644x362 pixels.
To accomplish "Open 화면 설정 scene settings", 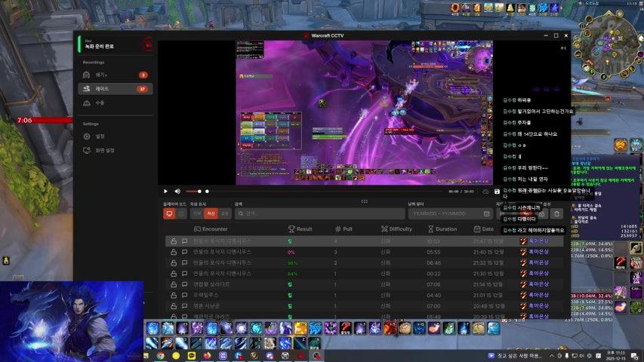I will click(104, 150).
